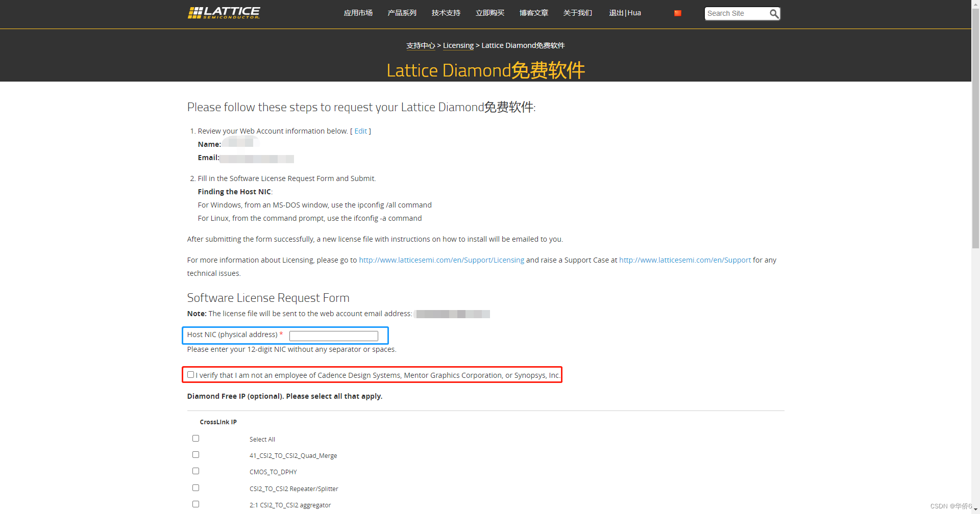Check the CSI2_TO_CSI2 Repeater/Splitter checkbox
Image resolution: width=980 pixels, height=514 pixels.
pos(195,488)
